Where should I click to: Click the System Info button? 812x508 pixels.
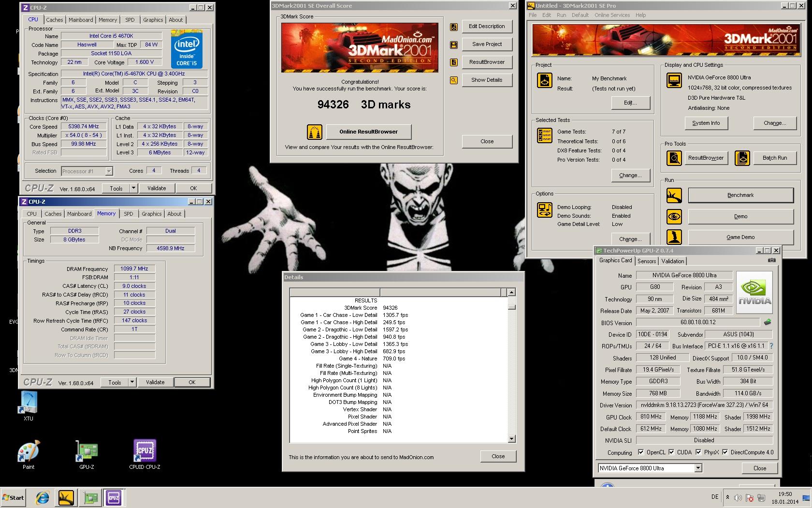[x=706, y=123]
